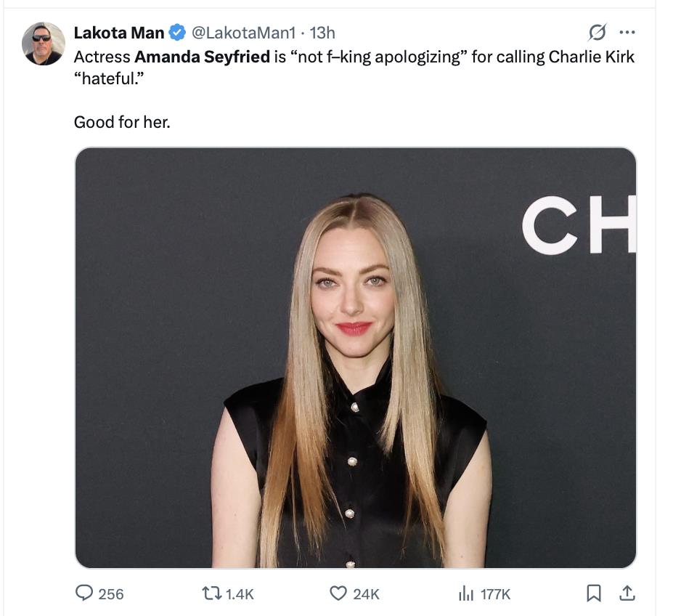The image size is (681, 616).
Task: Bookmark this post
Action: (x=593, y=593)
